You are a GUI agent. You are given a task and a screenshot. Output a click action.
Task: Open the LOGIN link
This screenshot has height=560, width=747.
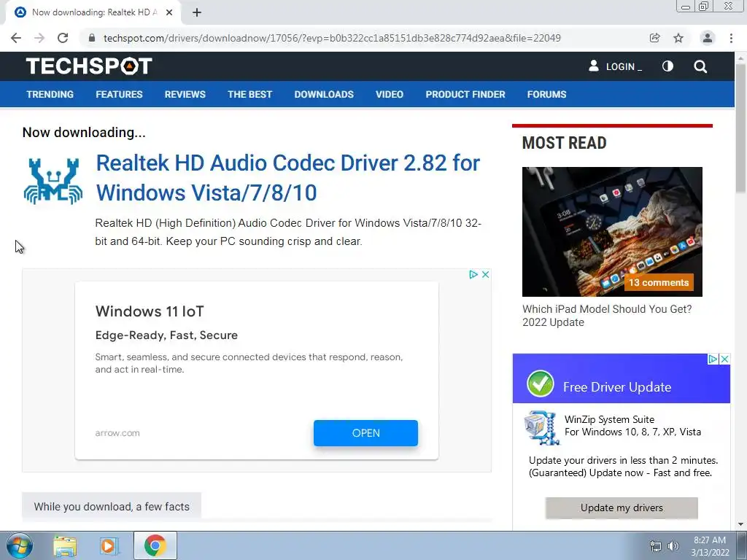(x=623, y=66)
